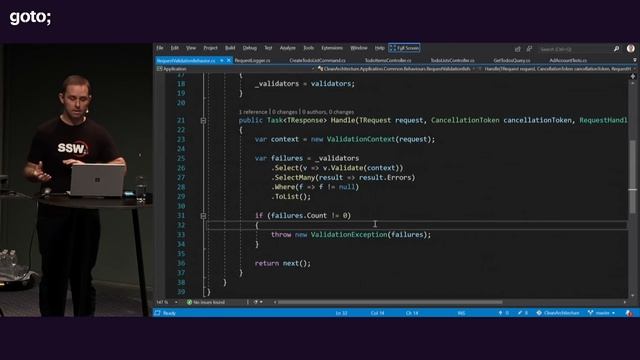
Task: Click CancellationToken type in line 21
Action: tap(465, 120)
